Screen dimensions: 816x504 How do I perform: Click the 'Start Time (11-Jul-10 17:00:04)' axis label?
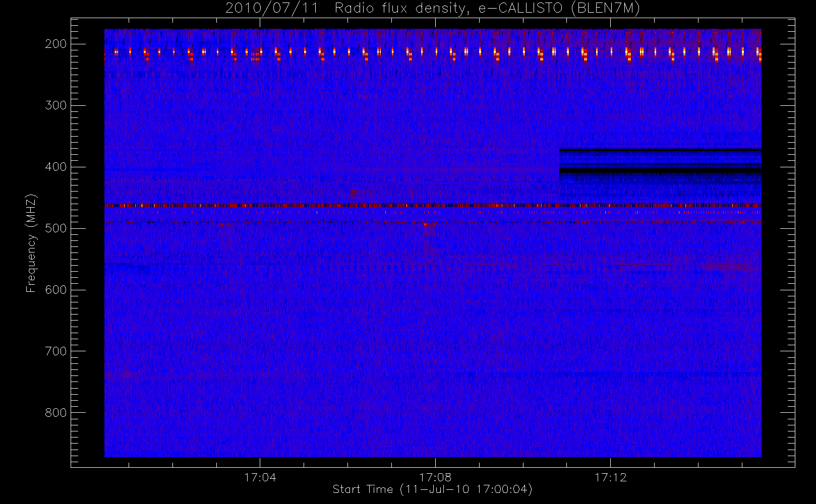click(x=433, y=489)
